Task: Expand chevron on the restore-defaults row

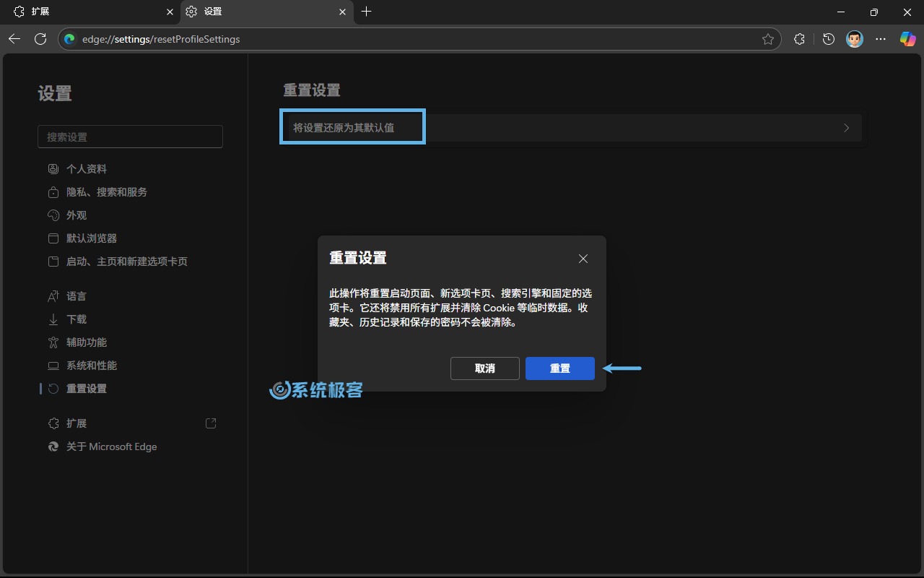Action: [846, 128]
